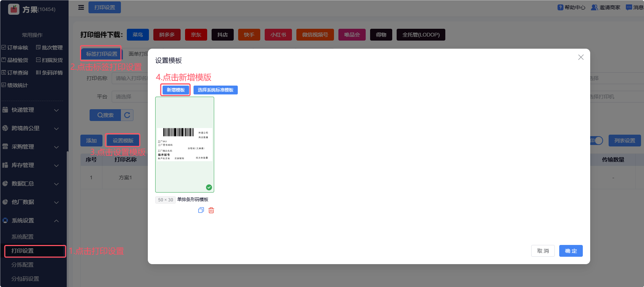Download 抖店 print component

click(223, 35)
